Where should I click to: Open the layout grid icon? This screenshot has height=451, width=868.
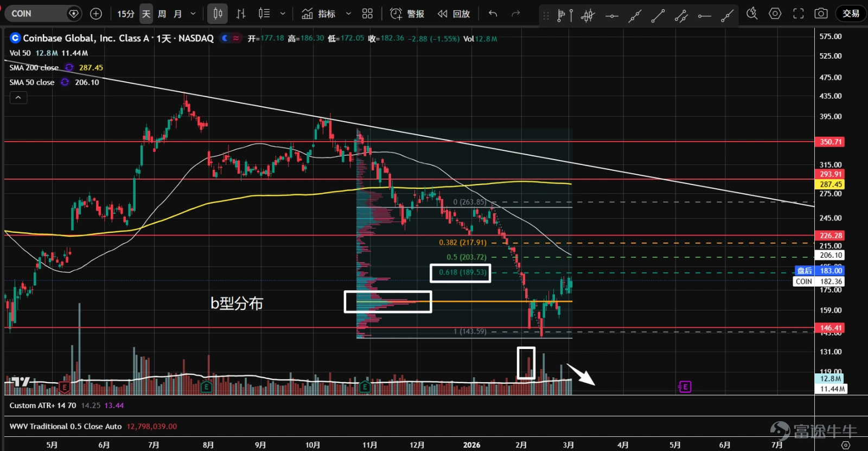(367, 14)
